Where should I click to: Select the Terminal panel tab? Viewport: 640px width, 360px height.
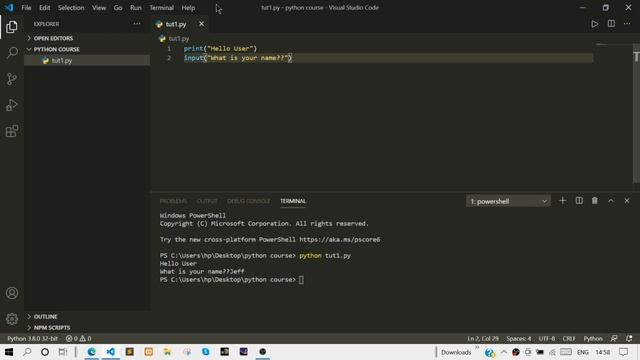[293, 201]
